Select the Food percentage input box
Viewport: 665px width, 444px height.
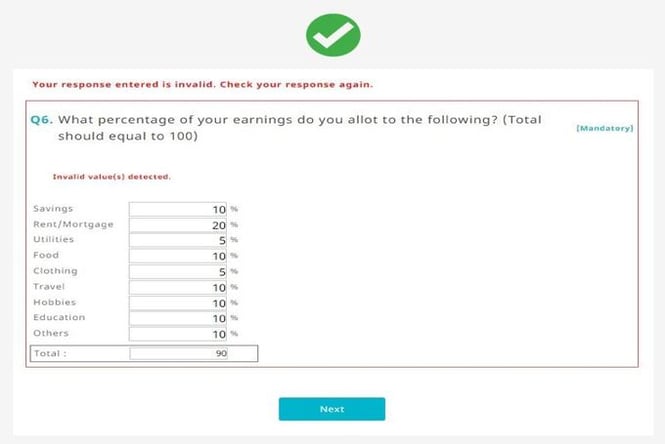point(178,256)
